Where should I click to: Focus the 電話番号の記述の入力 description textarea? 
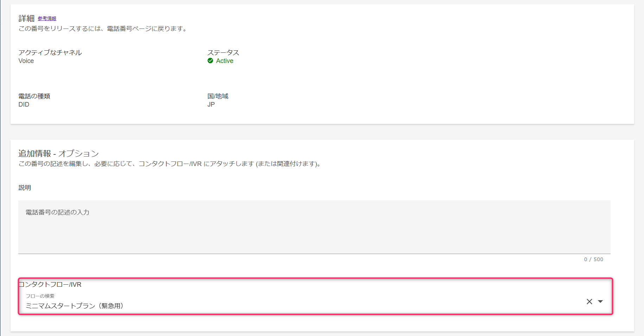tap(314, 227)
